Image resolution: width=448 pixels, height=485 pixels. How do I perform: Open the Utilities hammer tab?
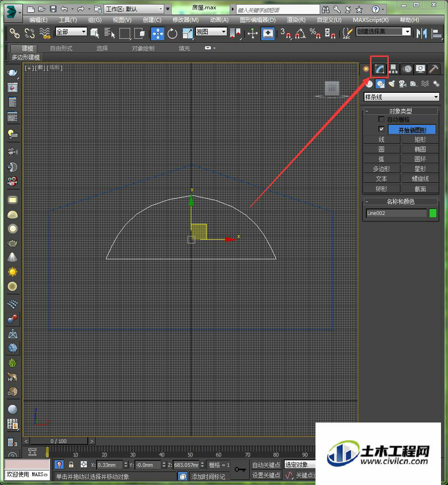point(434,69)
